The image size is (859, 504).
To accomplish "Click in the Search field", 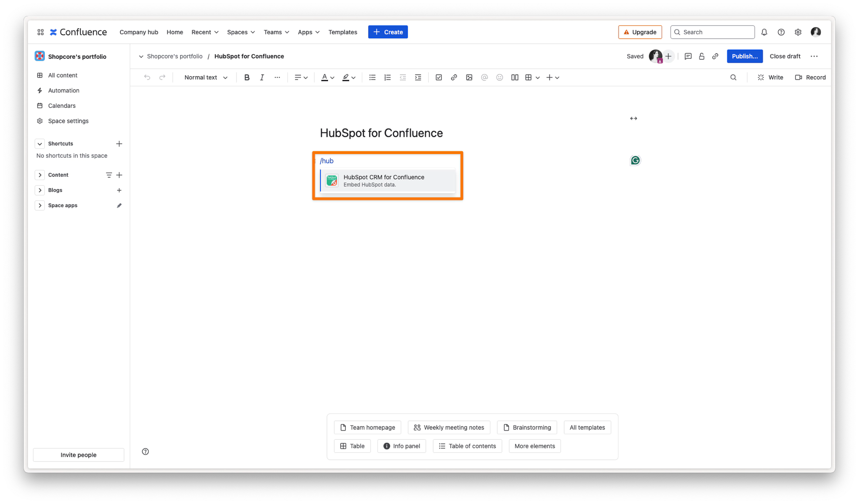I will coord(712,32).
